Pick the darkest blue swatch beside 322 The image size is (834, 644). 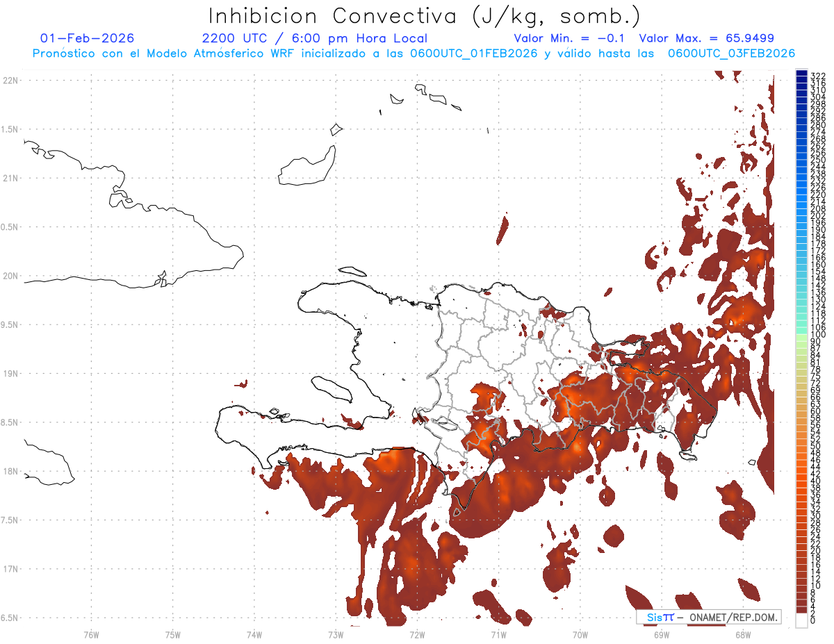[x=802, y=74]
